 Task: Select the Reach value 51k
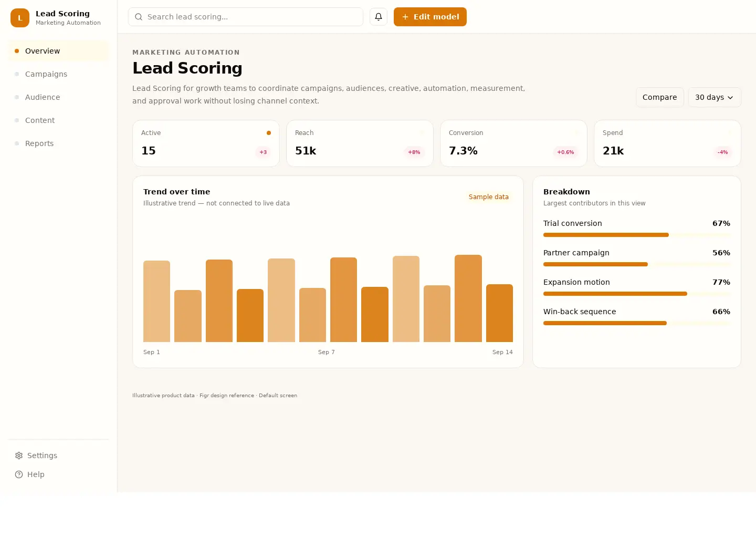(306, 151)
